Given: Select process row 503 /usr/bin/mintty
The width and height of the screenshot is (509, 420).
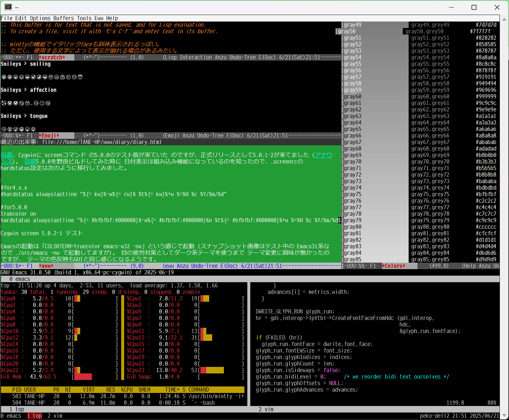Looking at the screenshot, I should (123, 396).
